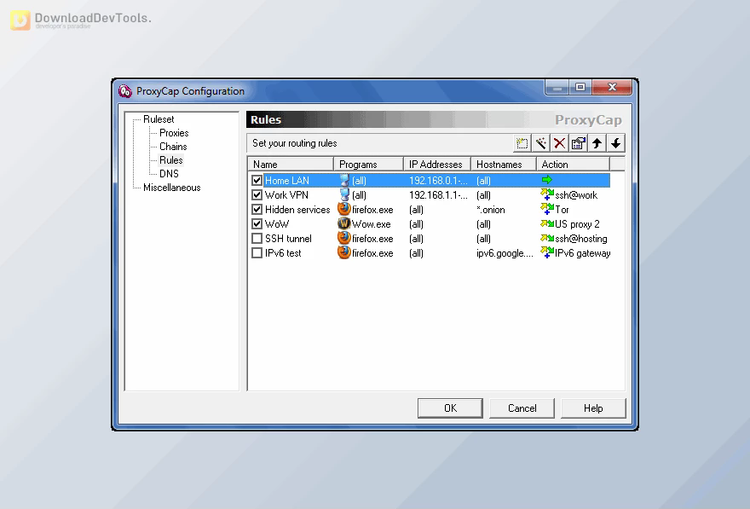Open Help from the dialog button
750x509 pixels.
(x=593, y=408)
